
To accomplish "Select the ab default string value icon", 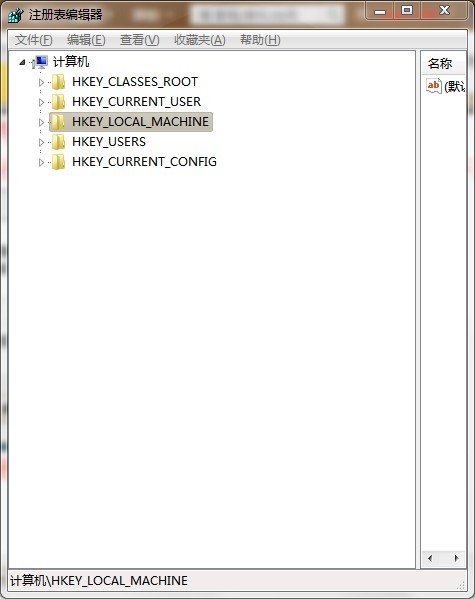I will [434, 86].
